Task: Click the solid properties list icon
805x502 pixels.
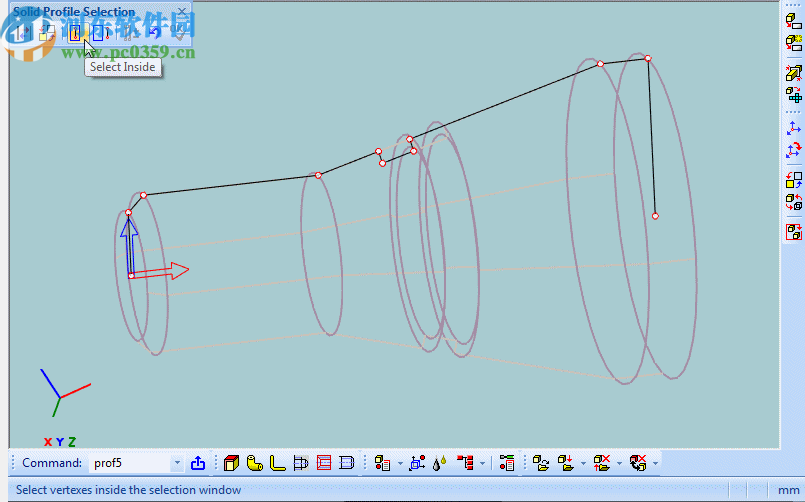Action: pos(382,463)
